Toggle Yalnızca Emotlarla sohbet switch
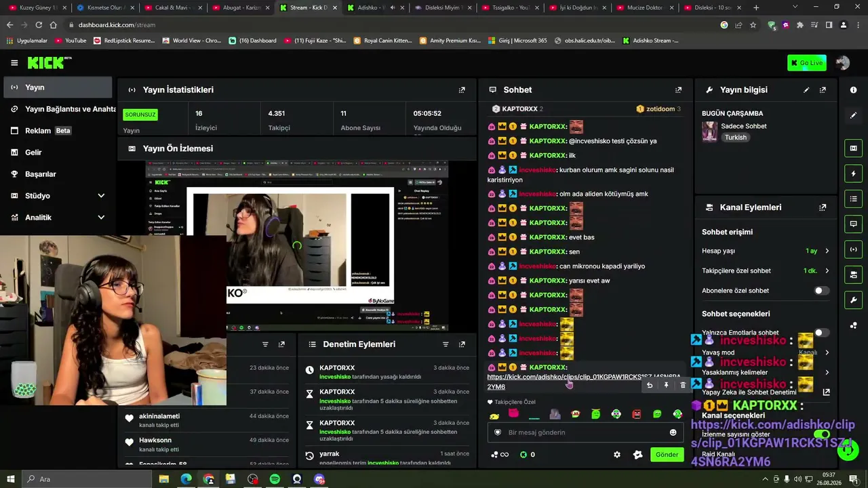The image size is (868, 488). tap(821, 333)
